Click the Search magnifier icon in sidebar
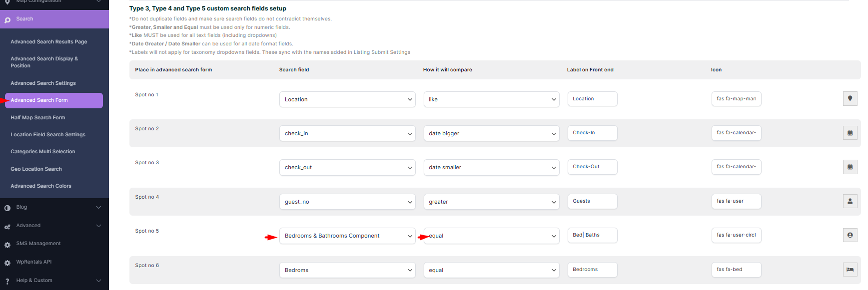 (x=7, y=20)
